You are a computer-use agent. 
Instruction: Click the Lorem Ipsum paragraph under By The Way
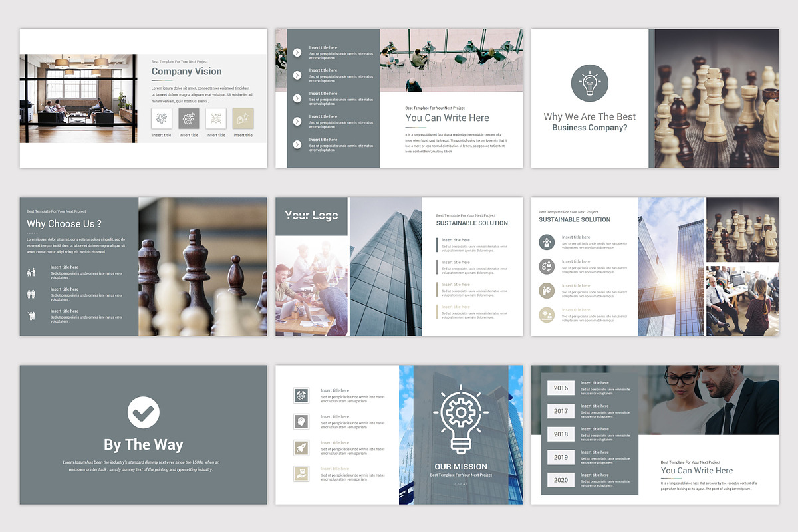(142, 465)
